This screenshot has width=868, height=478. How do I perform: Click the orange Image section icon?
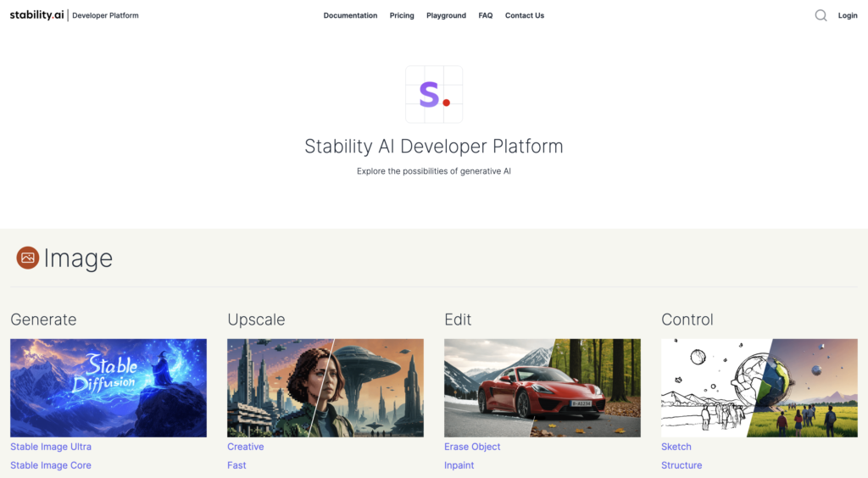pos(28,258)
